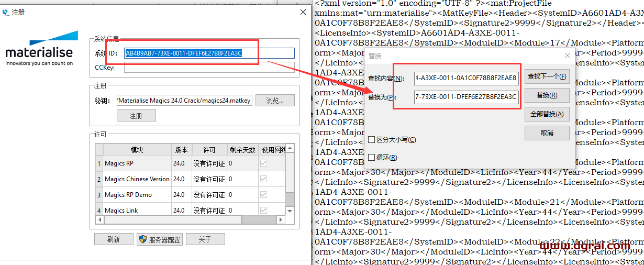Select the Magics RP module cell
Viewport: 644px width, 265px height.
tap(137, 163)
